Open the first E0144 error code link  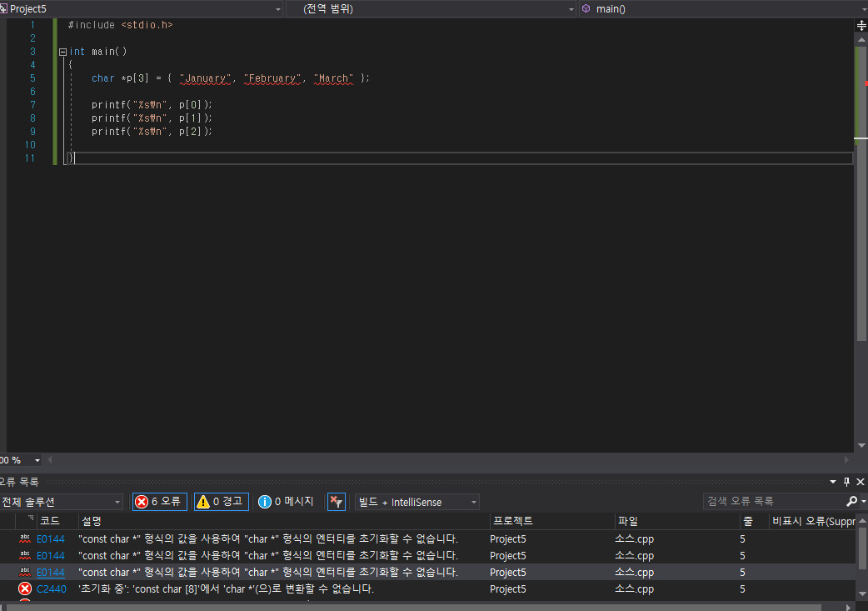(50, 539)
